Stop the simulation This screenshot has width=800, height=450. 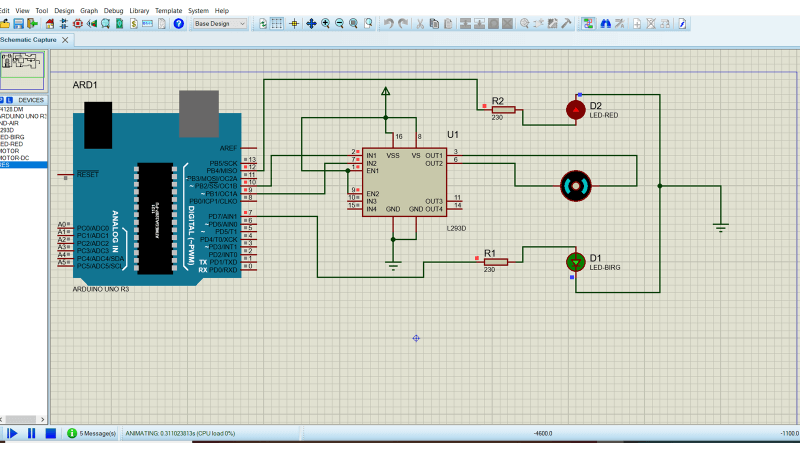point(50,433)
